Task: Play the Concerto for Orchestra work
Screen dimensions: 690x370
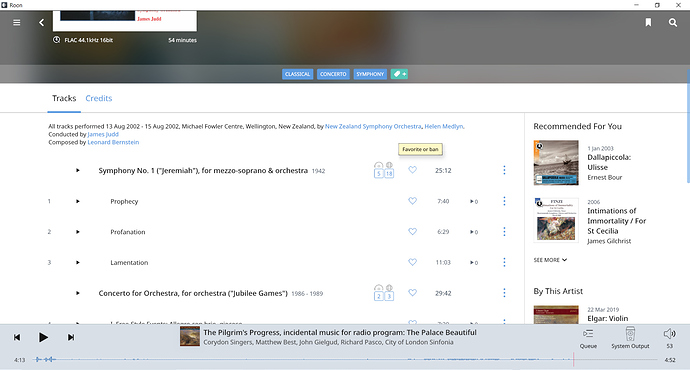Action: [x=77, y=293]
